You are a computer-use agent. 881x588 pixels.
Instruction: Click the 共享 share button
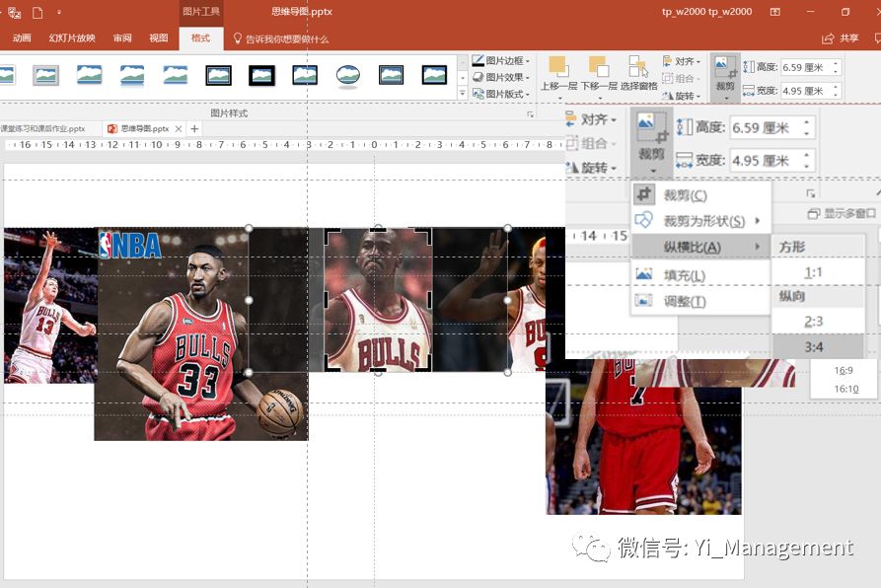tap(841, 38)
